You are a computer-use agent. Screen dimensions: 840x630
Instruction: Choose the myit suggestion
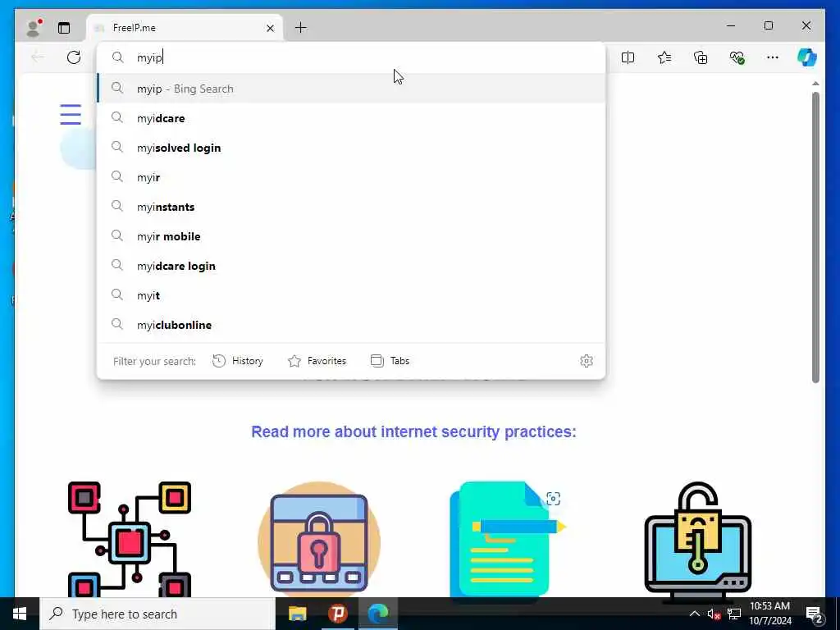351,294
